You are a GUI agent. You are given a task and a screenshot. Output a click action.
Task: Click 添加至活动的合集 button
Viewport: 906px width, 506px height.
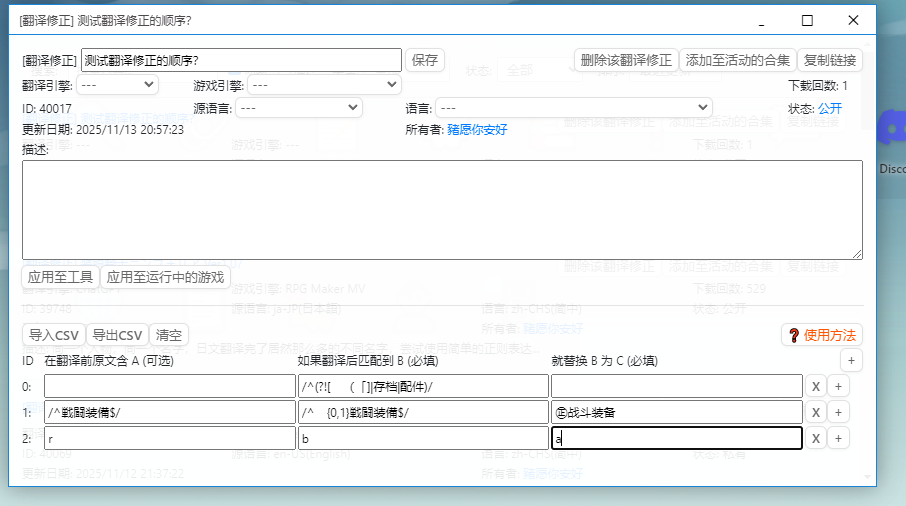737,60
